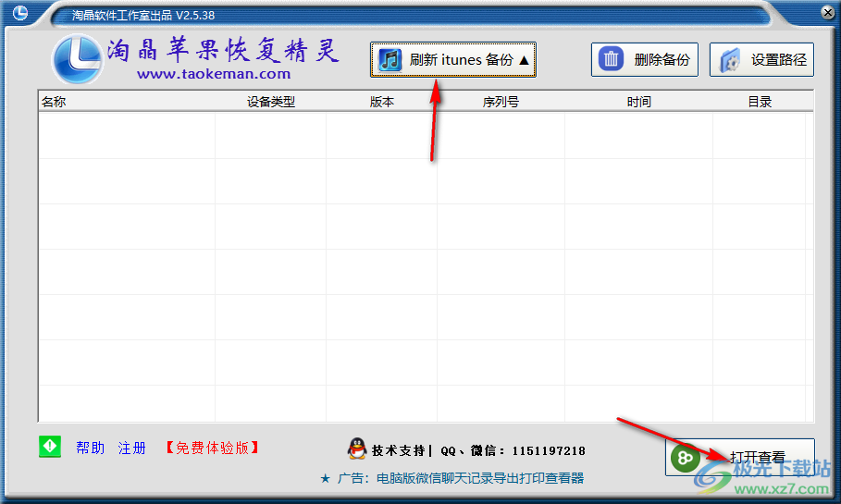Click the 打开查看 open and view button
841x504 pixels.
pos(739,457)
